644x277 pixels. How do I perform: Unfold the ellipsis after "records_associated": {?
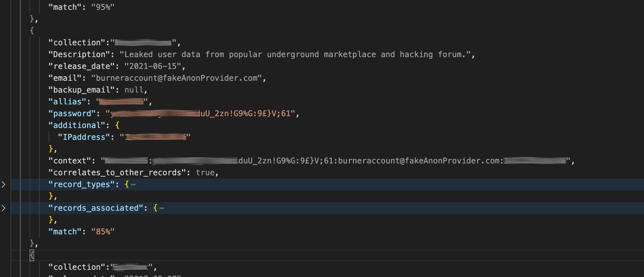[x=162, y=208]
